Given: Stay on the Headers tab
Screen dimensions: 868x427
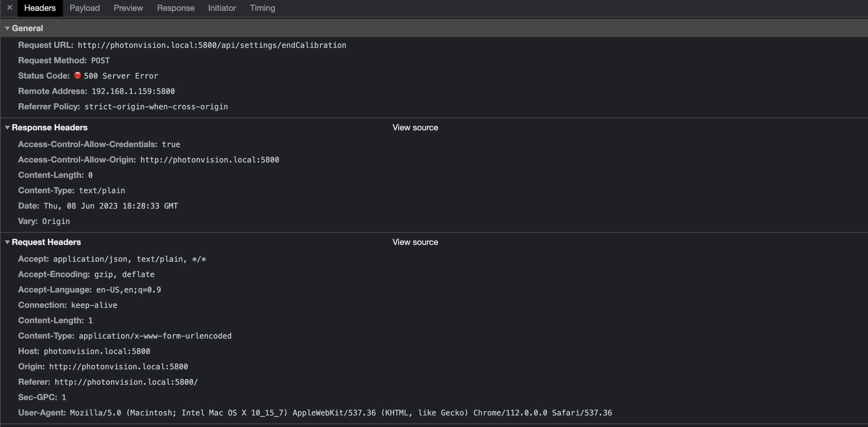Looking at the screenshot, I should click(40, 8).
